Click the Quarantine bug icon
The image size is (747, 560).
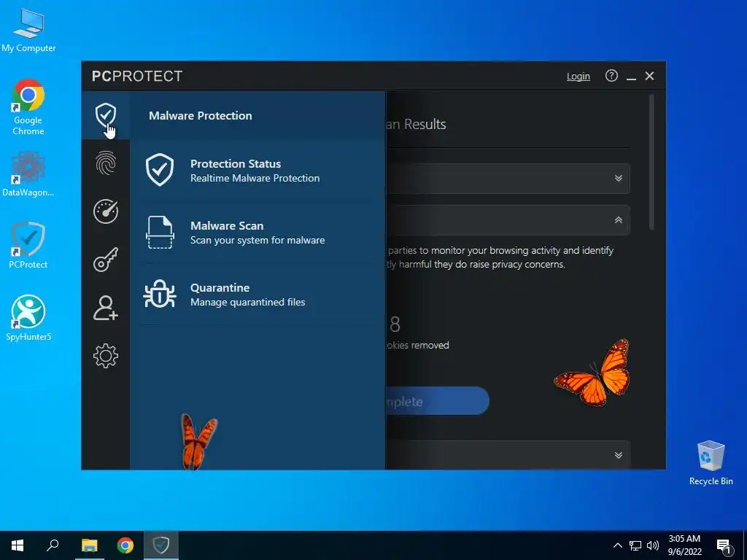(x=160, y=294)
